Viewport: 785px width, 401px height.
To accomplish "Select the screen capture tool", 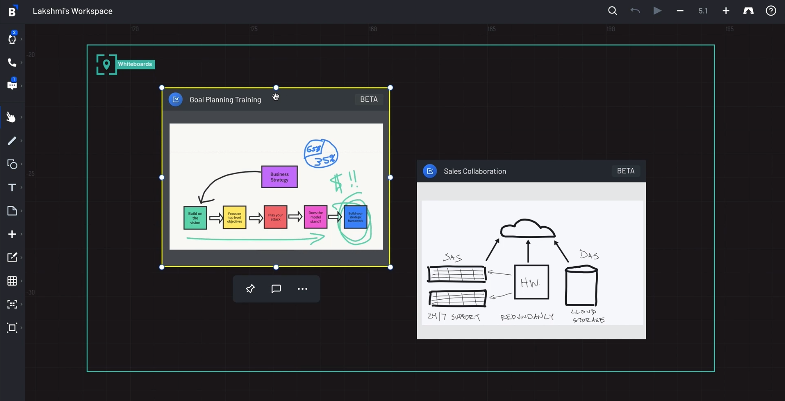I will tap(12, 304).
